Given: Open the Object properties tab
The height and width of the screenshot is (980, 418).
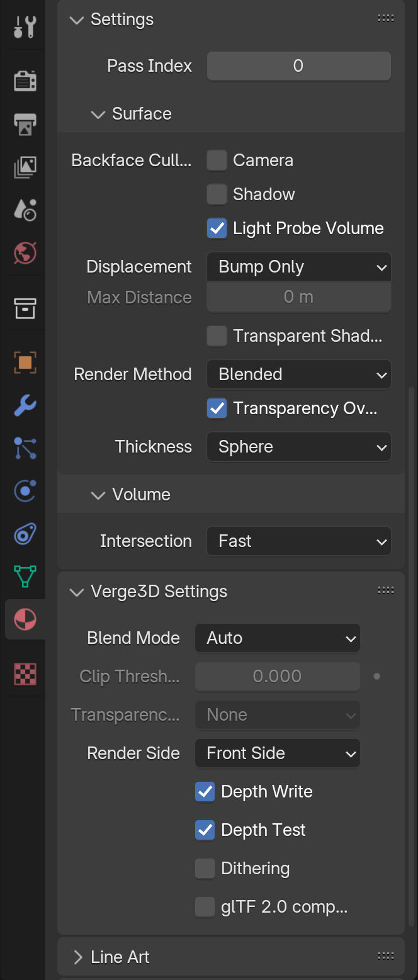Looking at the screenshot, I should [25, 363].
